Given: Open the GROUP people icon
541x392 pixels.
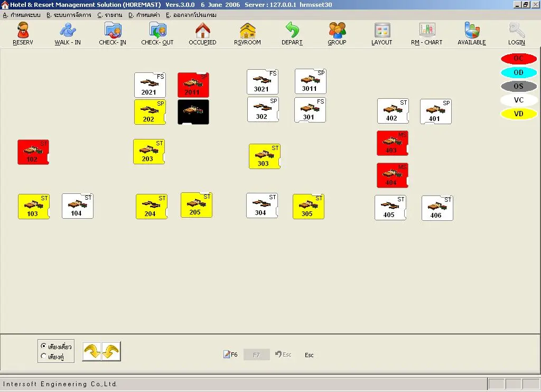Looking at the screenshot, I should click(x=337, y=33).
